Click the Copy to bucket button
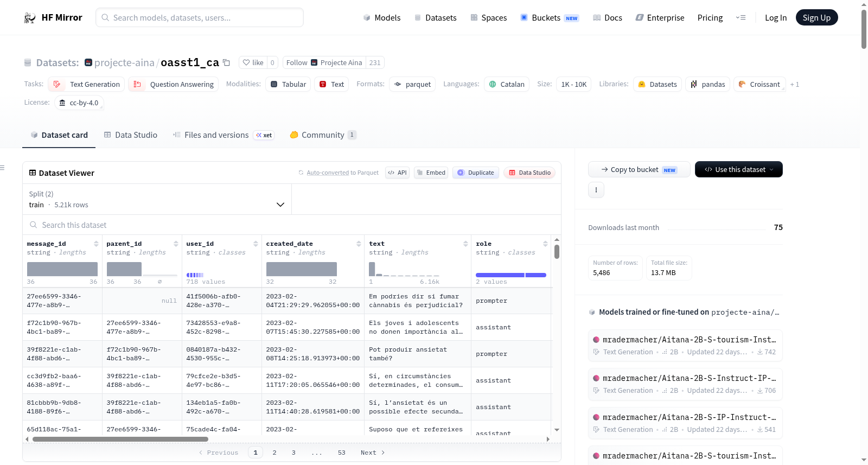This screenshot has width=868, height=465. pos(639,169)
